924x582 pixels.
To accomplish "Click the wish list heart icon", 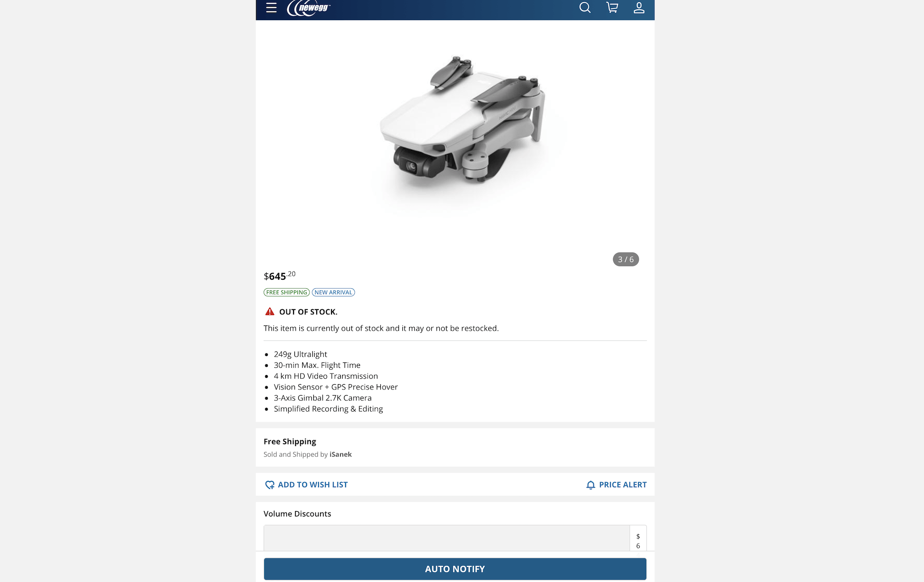I will point(269,485).
